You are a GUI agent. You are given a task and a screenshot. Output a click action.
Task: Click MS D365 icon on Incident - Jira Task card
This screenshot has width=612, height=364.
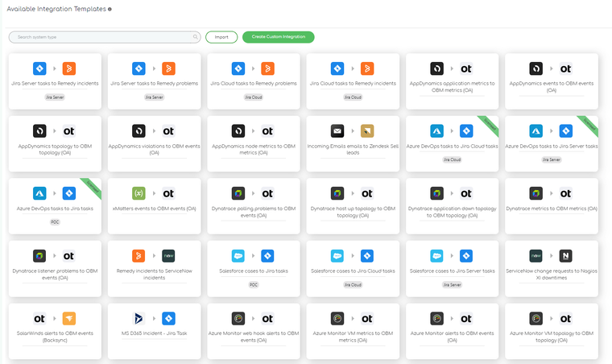click(x=139, y=319)
